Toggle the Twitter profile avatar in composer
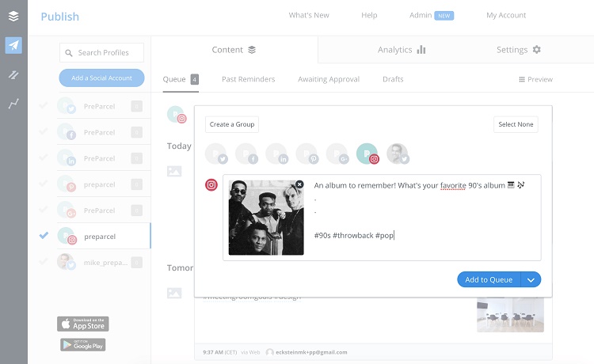Screen dimensions: 594x364 pyautogui.click(x=216, y=154)
